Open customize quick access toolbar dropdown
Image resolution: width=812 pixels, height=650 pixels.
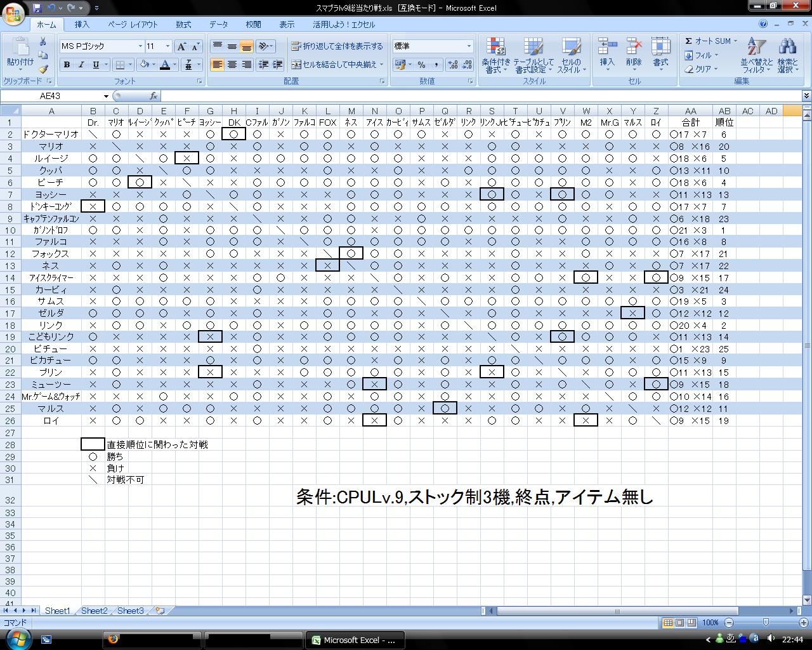click(x=96, y=8)
